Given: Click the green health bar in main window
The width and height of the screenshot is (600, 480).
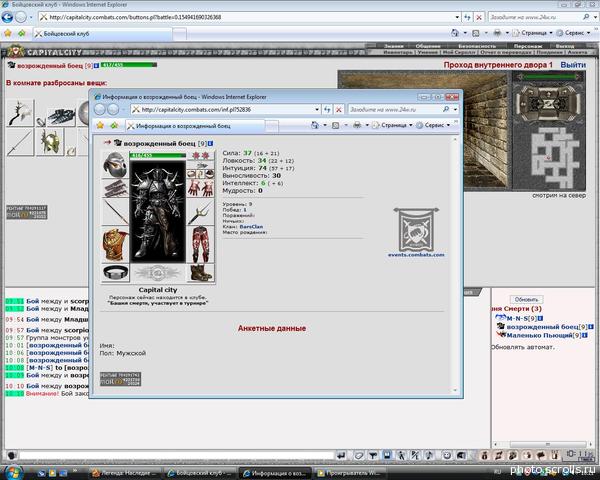Looking at the screenshot, I should 129,65.
